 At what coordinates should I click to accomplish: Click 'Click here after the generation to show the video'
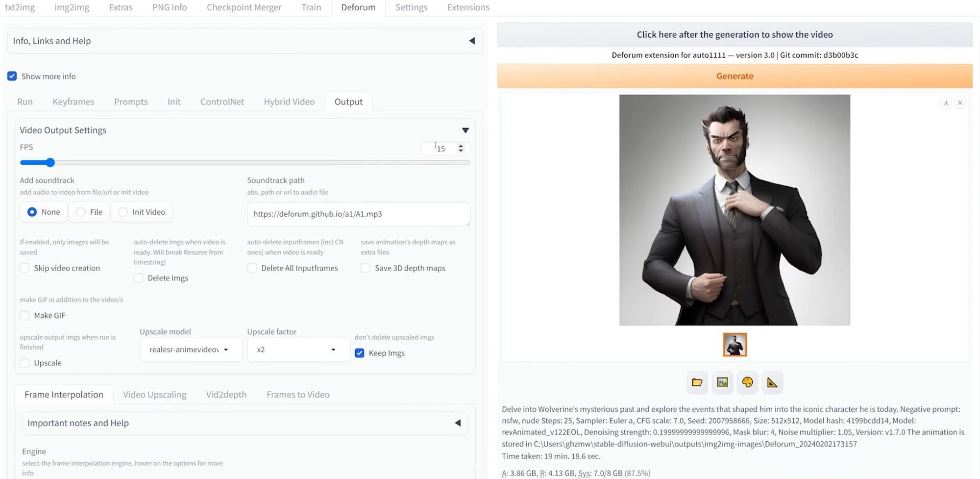click(735, 34)
